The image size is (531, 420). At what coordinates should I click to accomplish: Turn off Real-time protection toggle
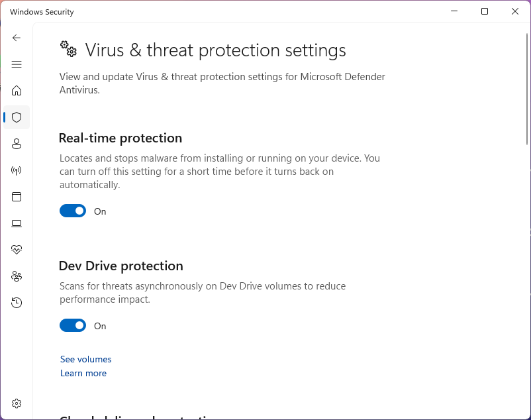tap(73, 211)
